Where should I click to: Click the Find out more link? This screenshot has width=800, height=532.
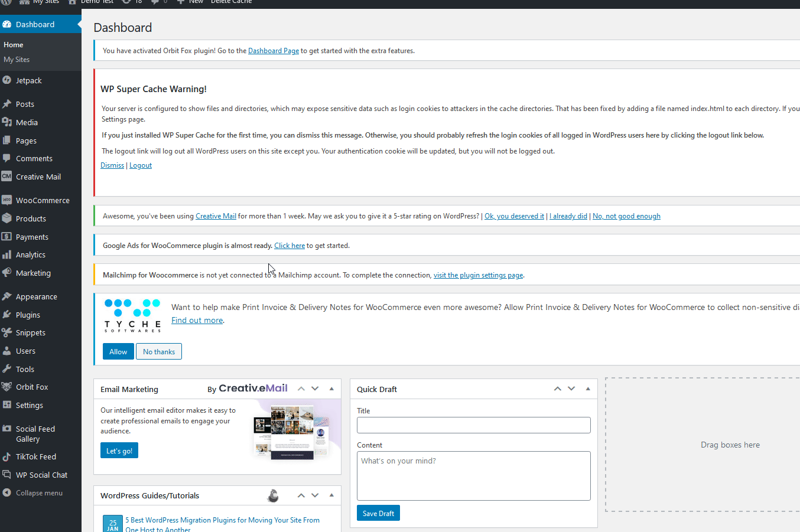[x=197, y=320]
